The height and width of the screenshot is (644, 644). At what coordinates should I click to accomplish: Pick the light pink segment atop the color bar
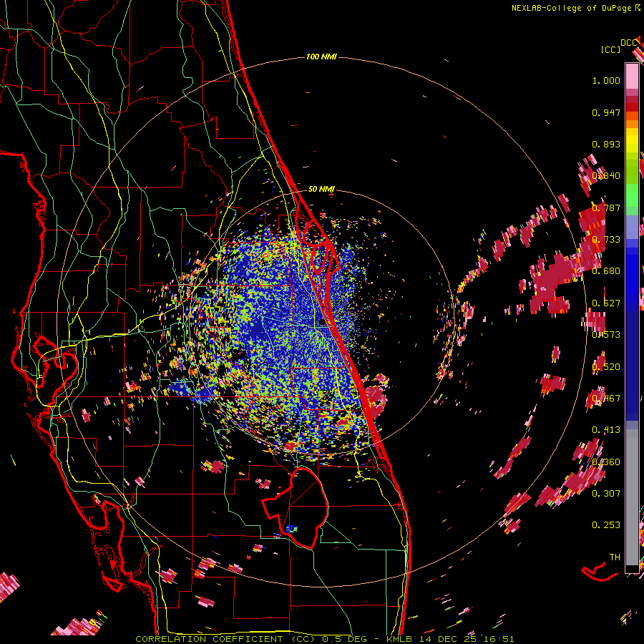[632, 77]
